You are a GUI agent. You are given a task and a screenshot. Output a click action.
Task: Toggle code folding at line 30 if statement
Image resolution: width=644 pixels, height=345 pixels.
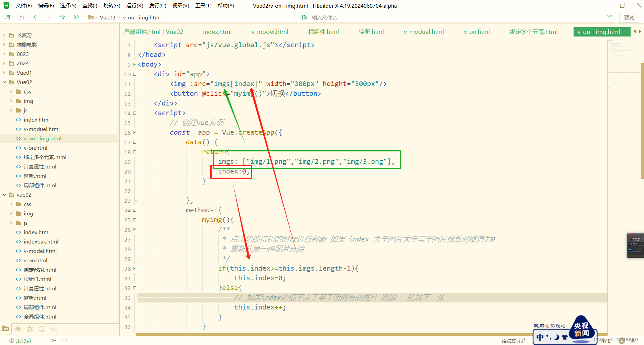[x=135, y=268]
